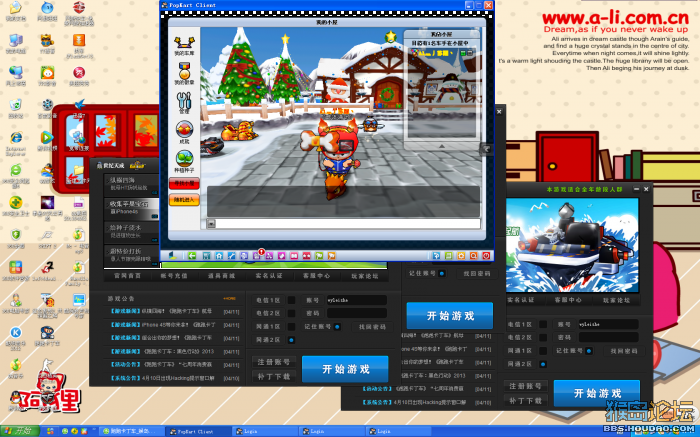Open 实名认证 in left login window
This screenshot has height=437, width=700.
[x=269, y=276]
